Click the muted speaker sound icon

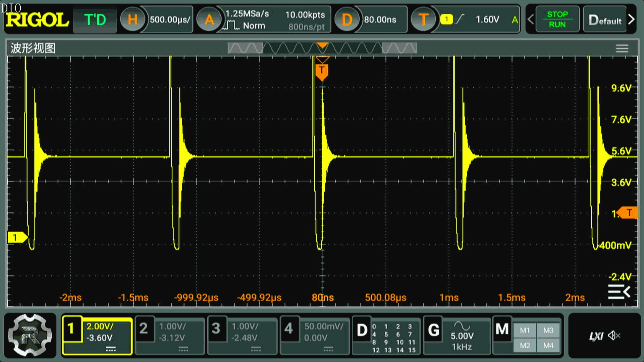click(614, 336)
